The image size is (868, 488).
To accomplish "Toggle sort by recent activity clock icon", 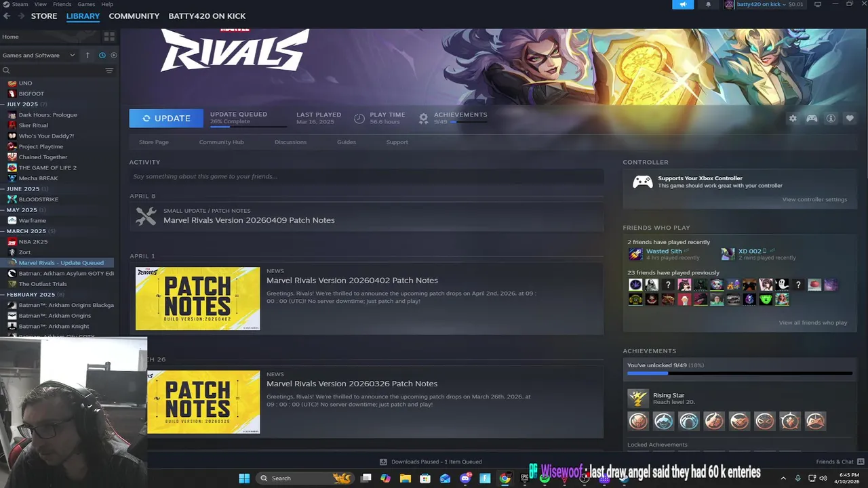I will coord(102,55).
